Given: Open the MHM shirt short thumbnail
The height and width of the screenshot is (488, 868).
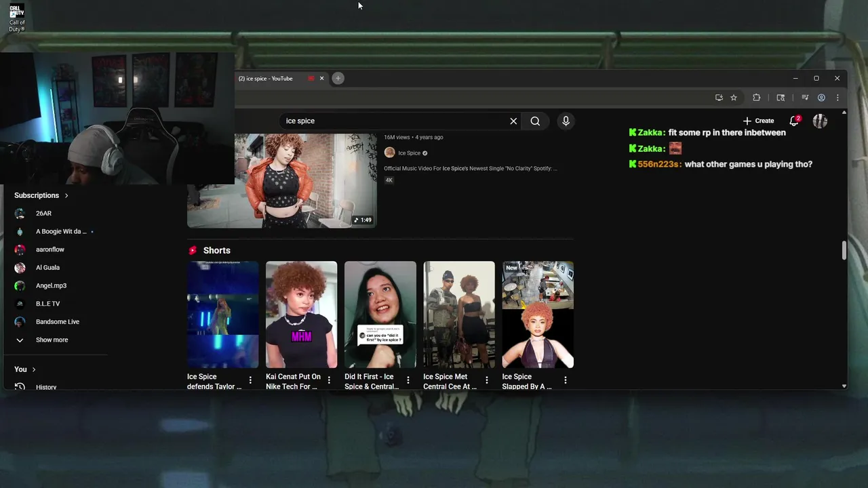Looking at the screenshot, I should tap(301, 314).
